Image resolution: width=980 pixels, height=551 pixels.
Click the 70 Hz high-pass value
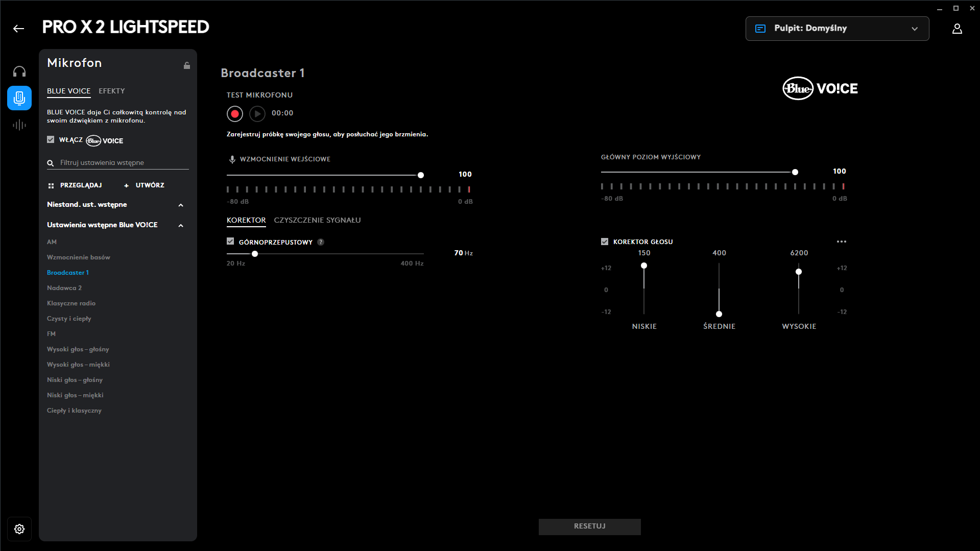tap(463, 253)
